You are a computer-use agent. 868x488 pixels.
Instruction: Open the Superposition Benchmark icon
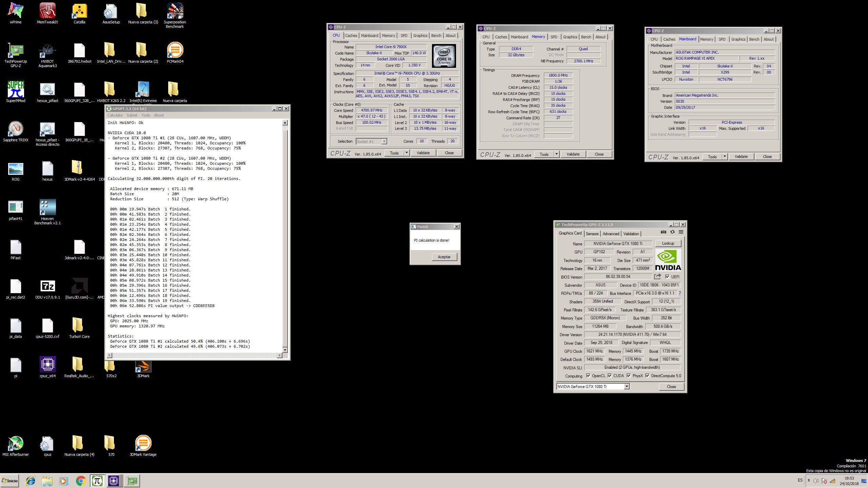pyautogui.click(x=175, y=15)
